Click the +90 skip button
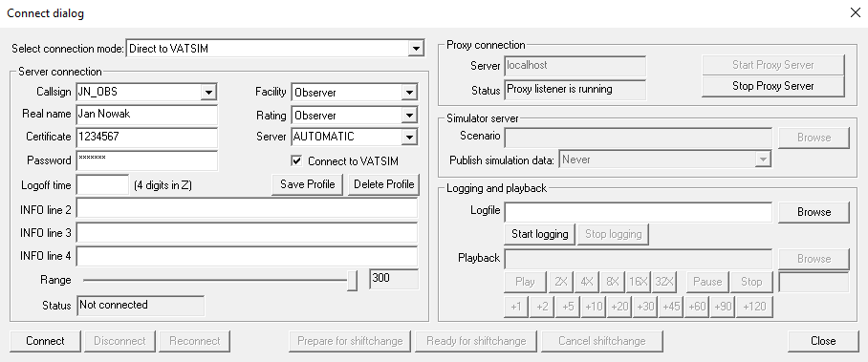 pos(723,307)
